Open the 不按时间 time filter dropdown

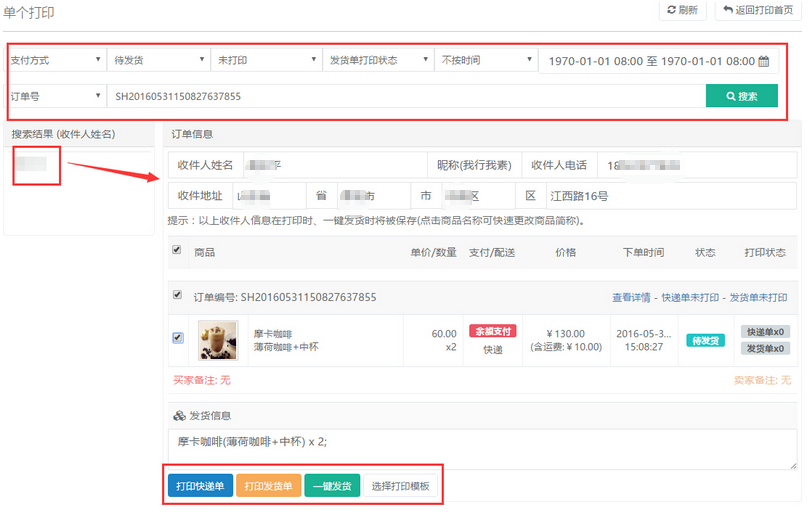pyautogui.click(x=487, y=60)
